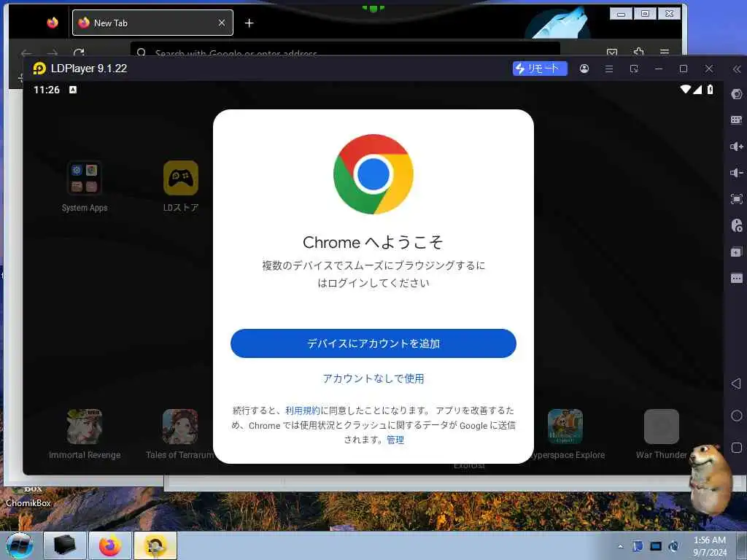Increase volume using the sidebar speaker plus

click(737, 146)
